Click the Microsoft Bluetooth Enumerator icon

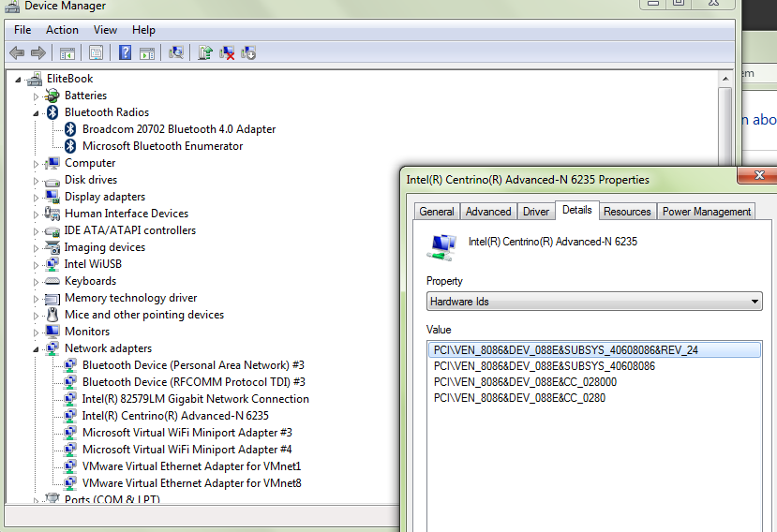(x=70, y=146)
